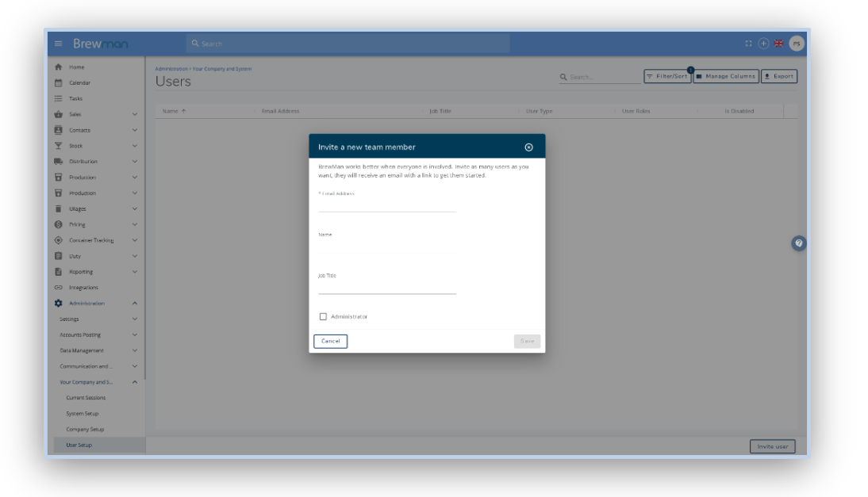Click the Job Title input field
Image resolution: width=868 pixels, height=497 pixels.
[x=386, y=288]
